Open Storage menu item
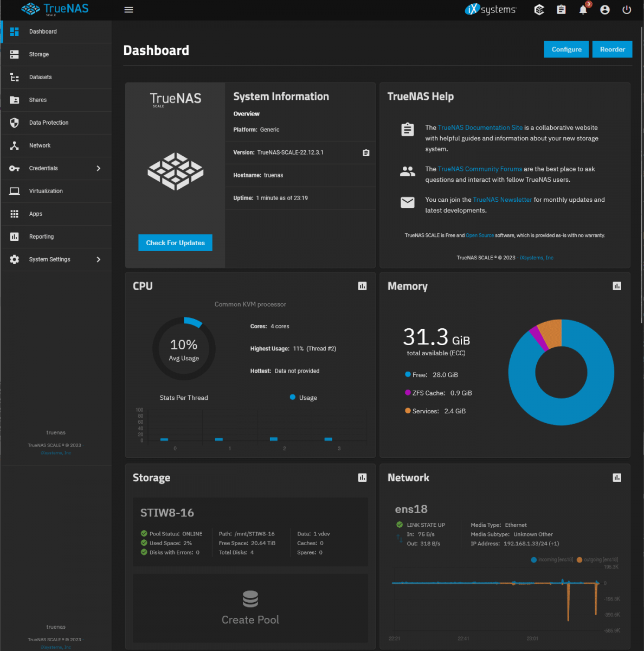This screenshot has height=651, width=644. [x=56, y=54]
